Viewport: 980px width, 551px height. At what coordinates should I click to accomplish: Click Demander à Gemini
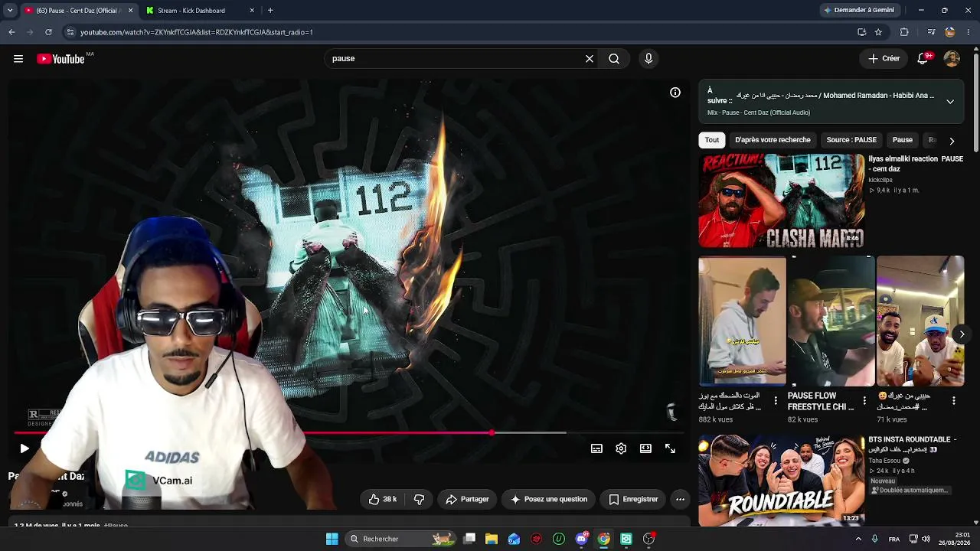point(859,10)
